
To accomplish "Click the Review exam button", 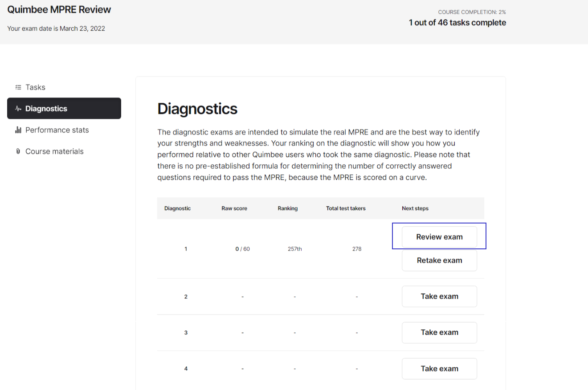I will (x=439, y=237).
